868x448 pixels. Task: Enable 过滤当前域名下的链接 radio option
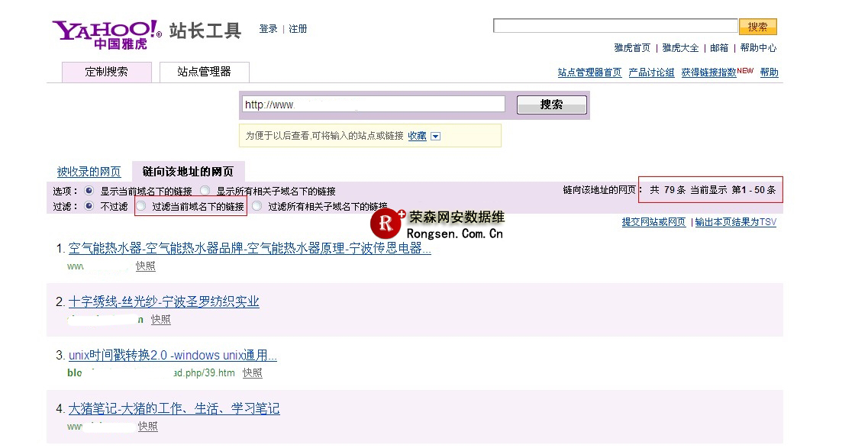tap(141, 206)
